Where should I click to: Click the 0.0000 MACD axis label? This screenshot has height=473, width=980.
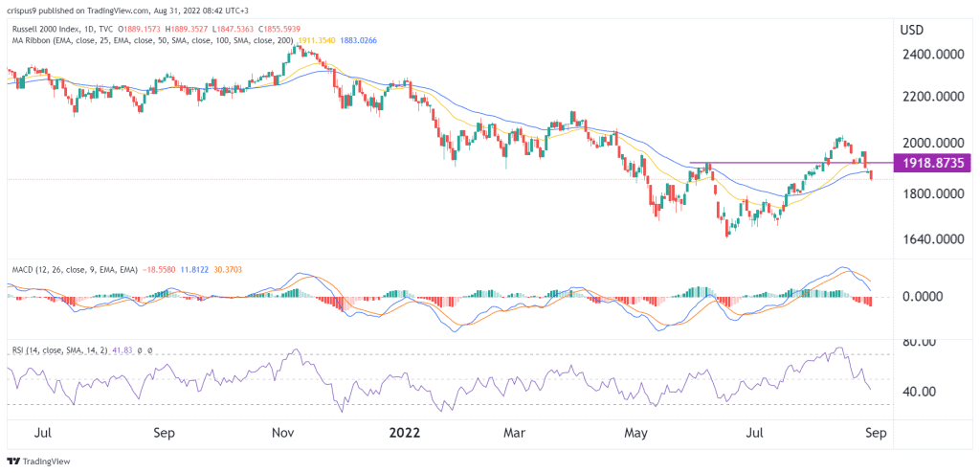click(922, 295)
